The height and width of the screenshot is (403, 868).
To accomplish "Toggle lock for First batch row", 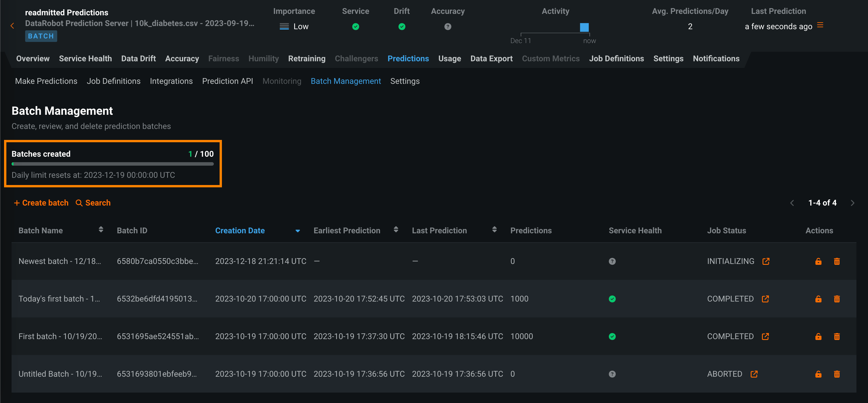I will [x=818, y=337].
